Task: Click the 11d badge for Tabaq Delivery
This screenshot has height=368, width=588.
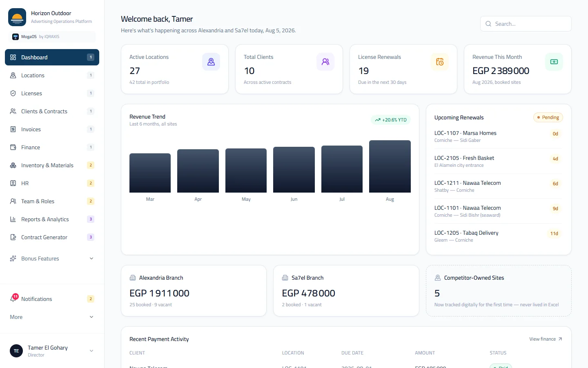Action: point(554,233)
